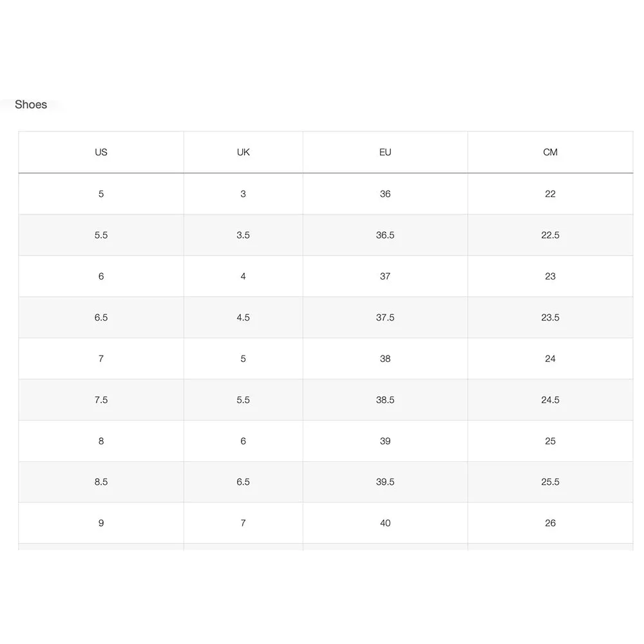644x644 pixels.
Task: Select the 24.5 CM cell
Action: (x=551, y=400)
